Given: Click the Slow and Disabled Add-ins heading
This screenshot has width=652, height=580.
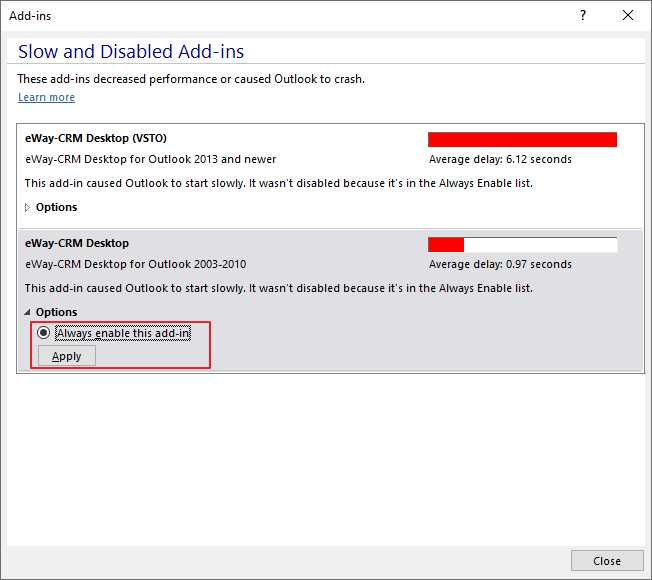Looking at the screenshot, I should 131,52.
